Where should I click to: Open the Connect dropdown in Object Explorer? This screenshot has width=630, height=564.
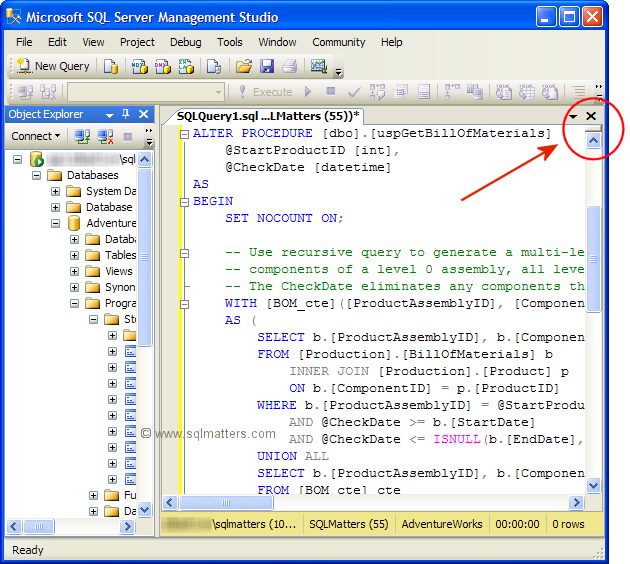coord(35,136)
